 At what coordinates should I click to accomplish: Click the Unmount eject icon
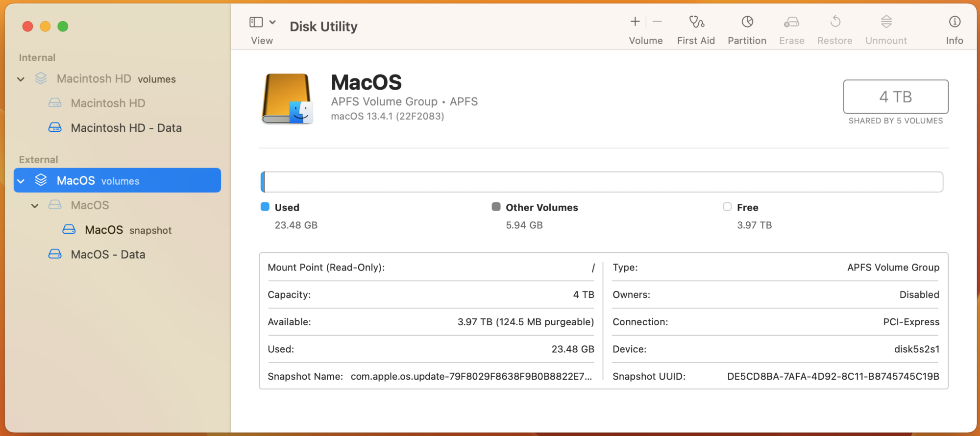tap(886, 22)
